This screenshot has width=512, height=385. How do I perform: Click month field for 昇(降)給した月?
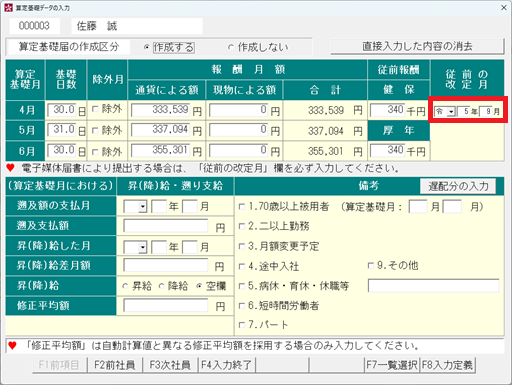coord(190,247)
